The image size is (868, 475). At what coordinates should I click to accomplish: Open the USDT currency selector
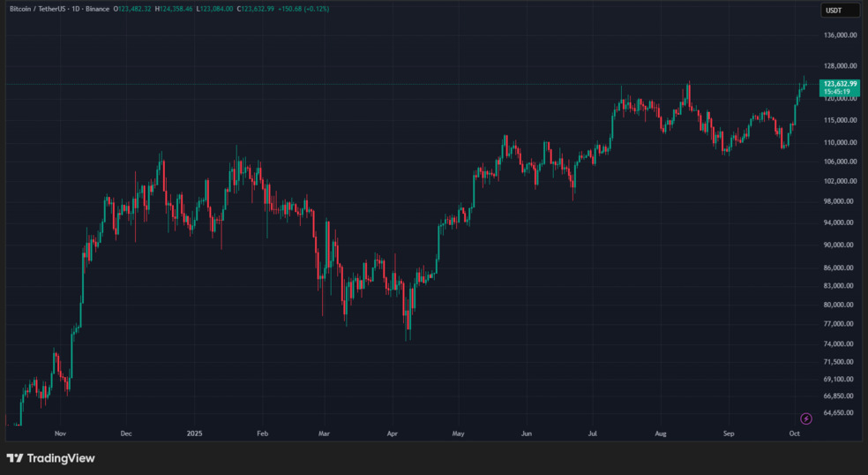[834, 10]
